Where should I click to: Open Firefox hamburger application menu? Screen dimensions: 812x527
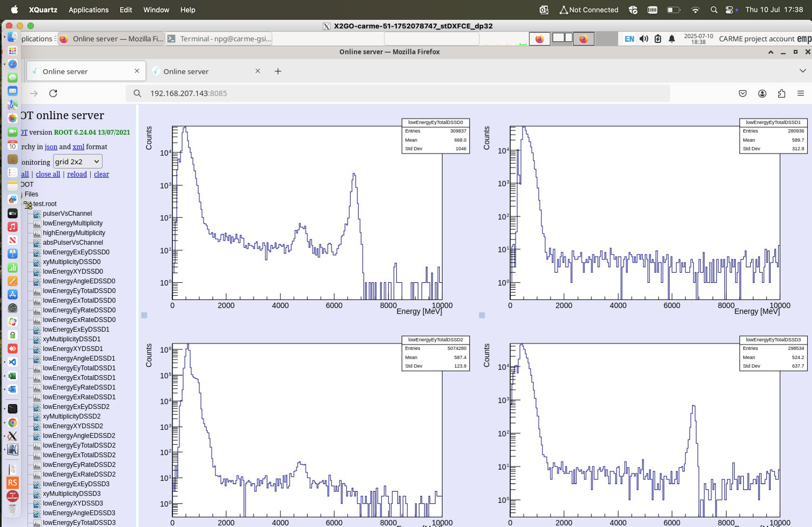[x=800, y=93]
